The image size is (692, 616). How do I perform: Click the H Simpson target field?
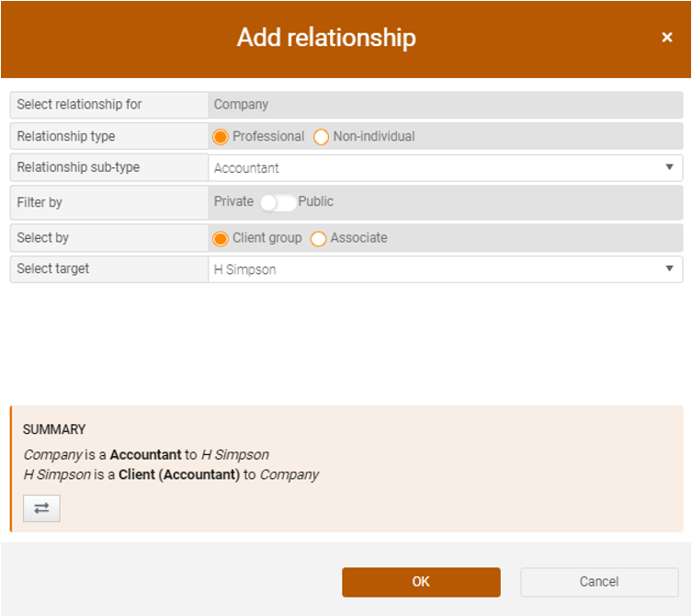446,269
